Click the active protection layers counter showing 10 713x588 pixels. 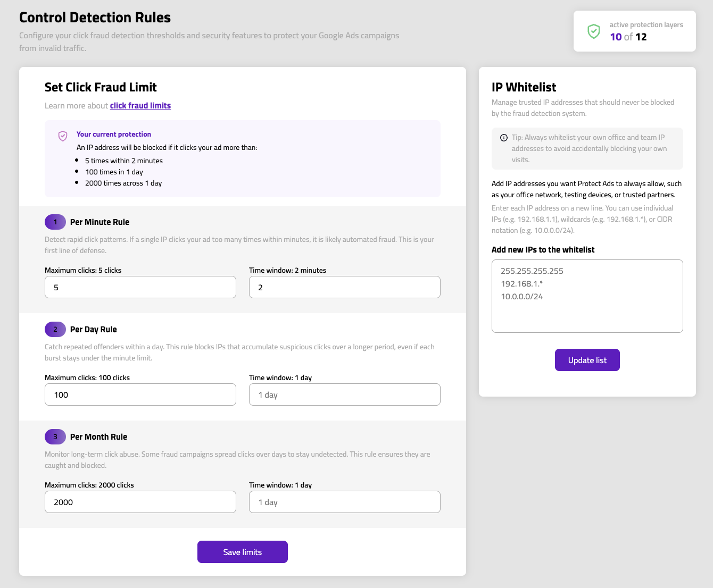(616, 37)
